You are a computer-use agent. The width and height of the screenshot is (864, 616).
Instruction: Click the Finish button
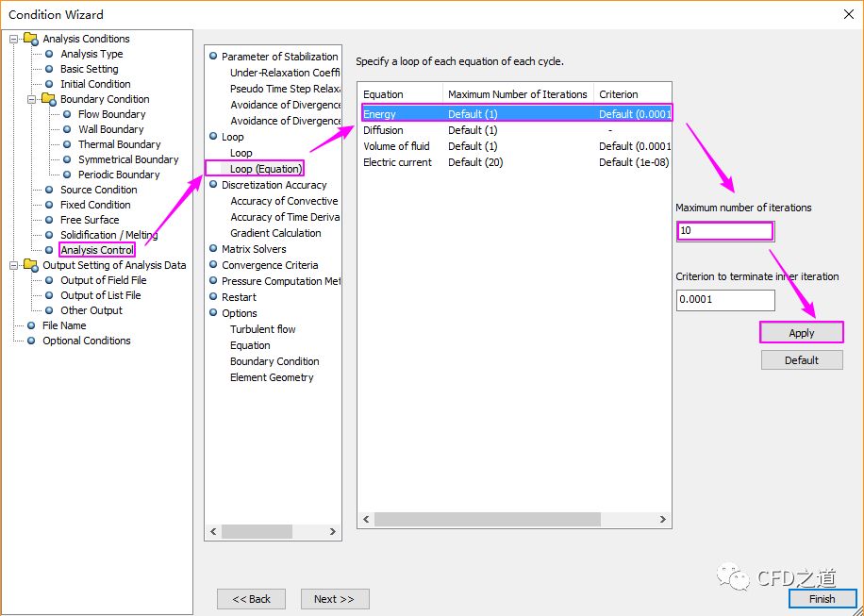pos(822,599)
